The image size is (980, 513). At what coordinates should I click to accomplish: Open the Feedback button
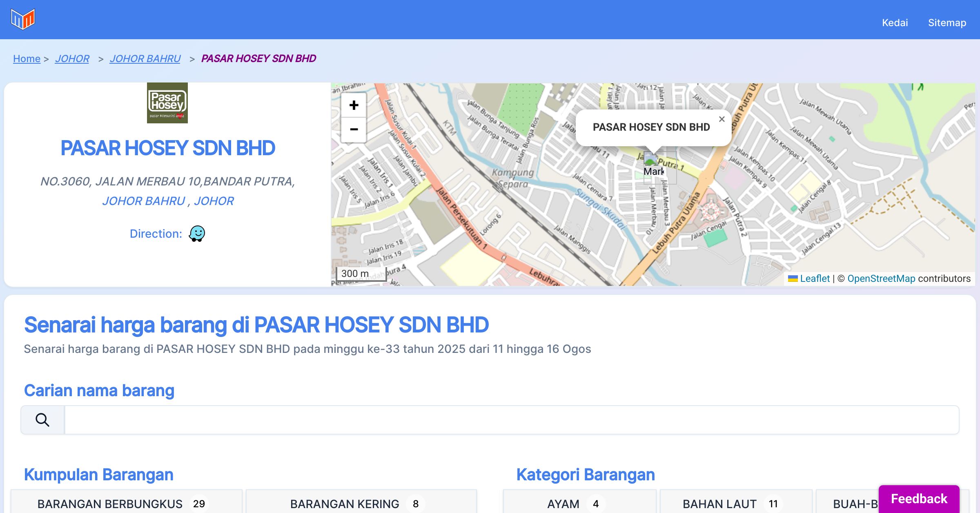(x=919, y=499)
